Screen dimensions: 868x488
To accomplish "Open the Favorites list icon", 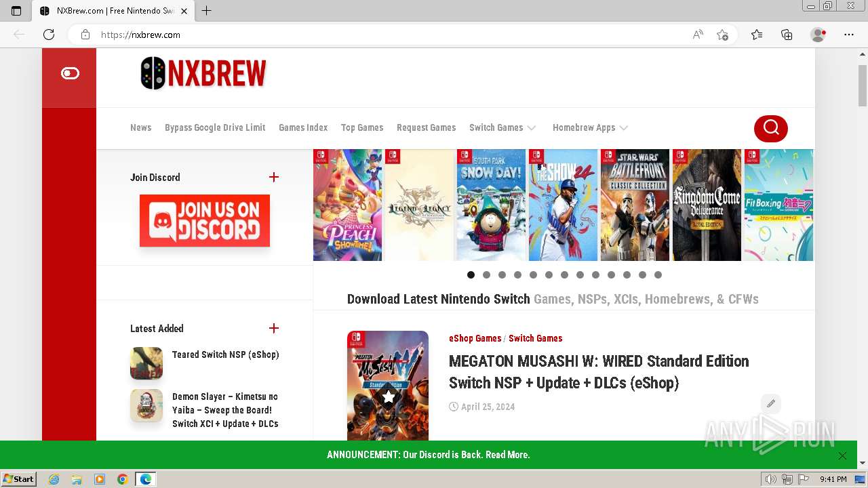I will (x=757, y=35).
